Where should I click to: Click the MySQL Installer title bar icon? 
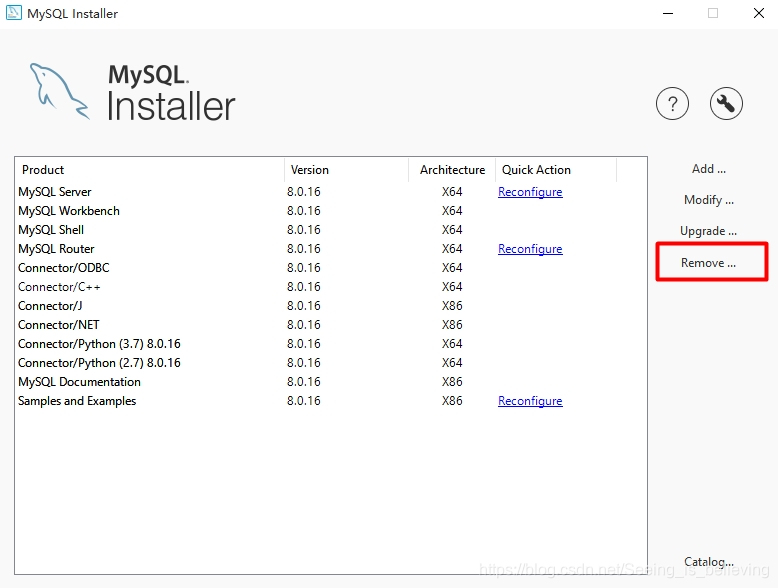coord(13,13)
